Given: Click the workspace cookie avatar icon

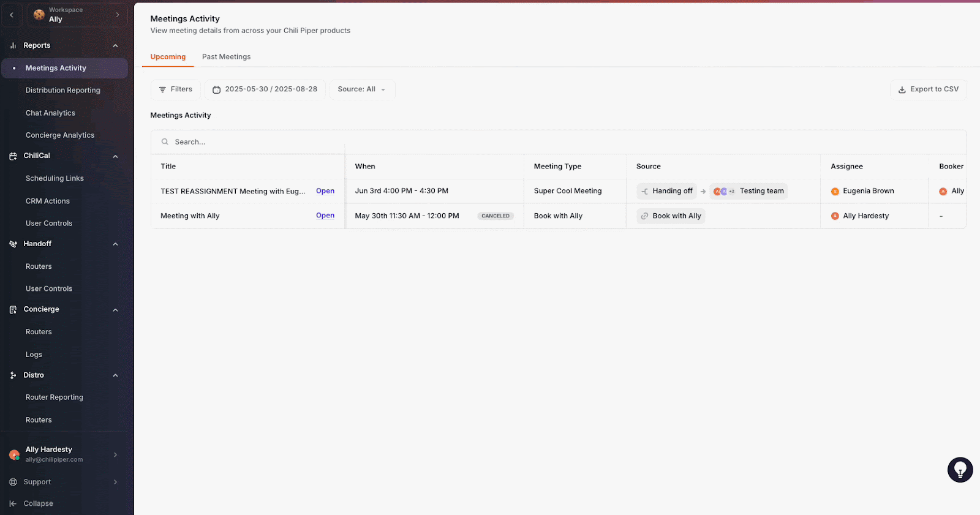Looking at the screenshot, I should click(x=39, y=15).
